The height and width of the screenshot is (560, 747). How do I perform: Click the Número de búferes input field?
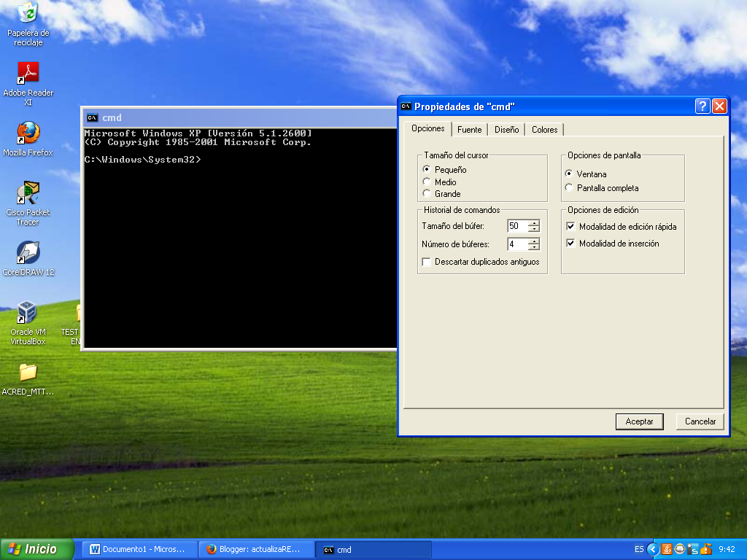tap(518, 244)
